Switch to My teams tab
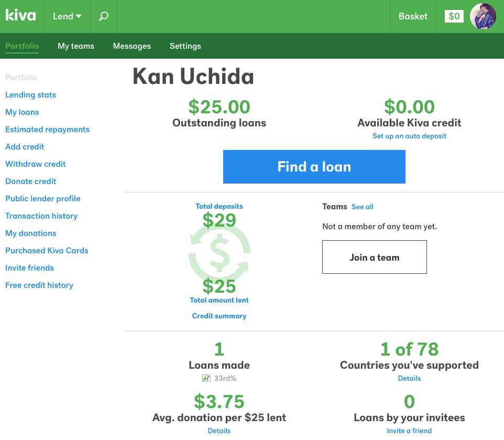 tap(76, 46)
